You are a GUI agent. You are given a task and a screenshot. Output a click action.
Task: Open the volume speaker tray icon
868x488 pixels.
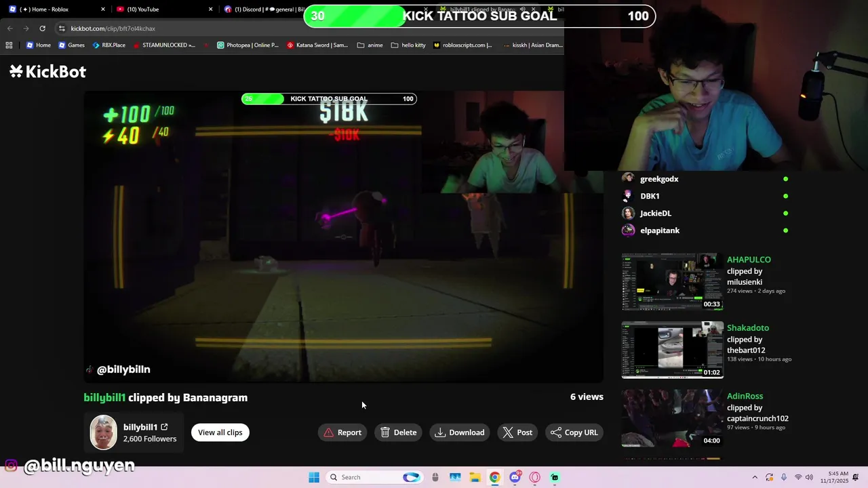click(809, 477)
